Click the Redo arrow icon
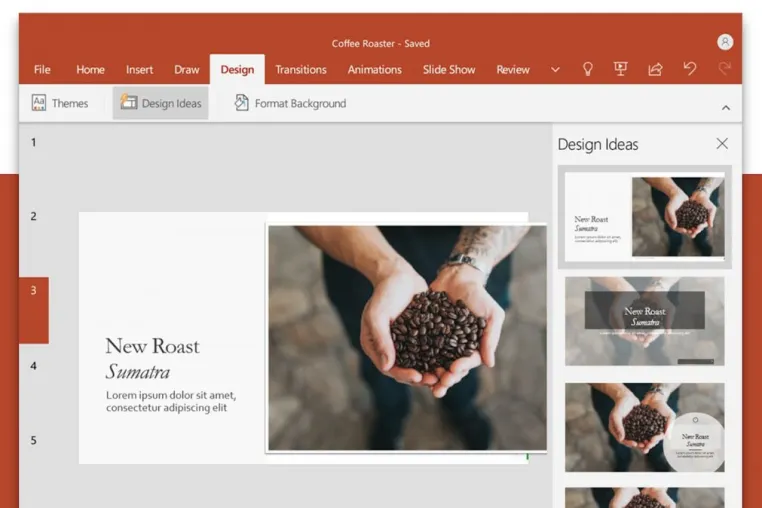This screenshot has height=508, width=762. 724,69
